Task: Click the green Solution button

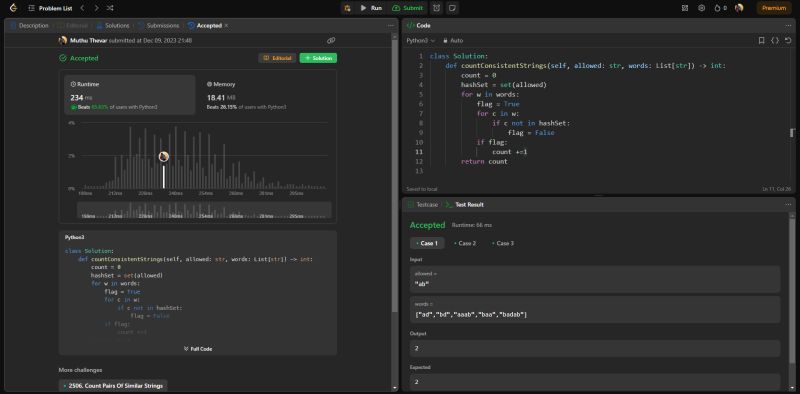Action: (x=318, y=58)
